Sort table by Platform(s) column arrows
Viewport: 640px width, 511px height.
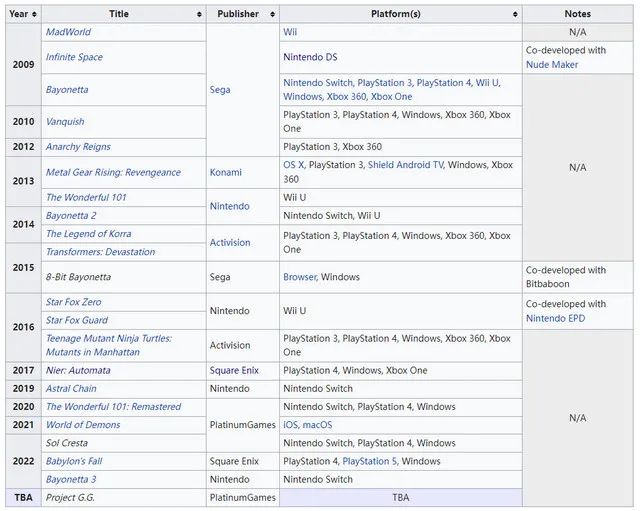pos(516,14)
